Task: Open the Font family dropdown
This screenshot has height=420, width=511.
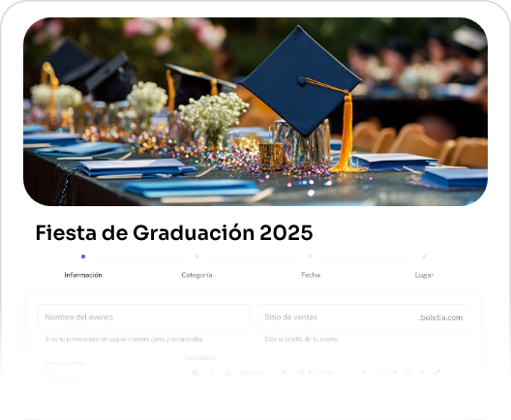Action: tap(343, 373)
